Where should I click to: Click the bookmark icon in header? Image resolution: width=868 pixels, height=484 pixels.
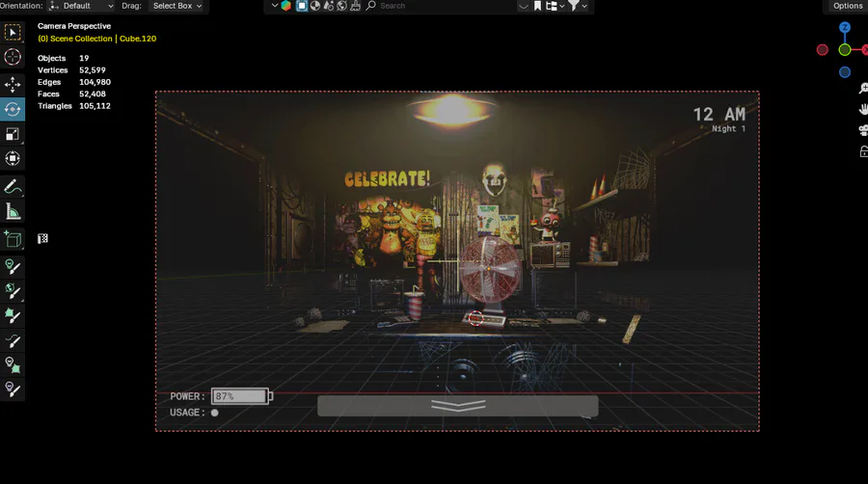(537, 6)
